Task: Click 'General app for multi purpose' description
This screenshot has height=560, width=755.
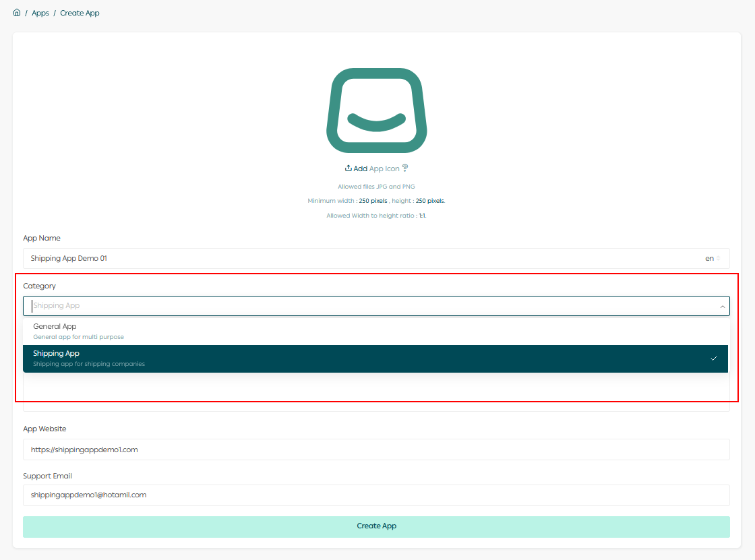Action: [x=78, y=337]
